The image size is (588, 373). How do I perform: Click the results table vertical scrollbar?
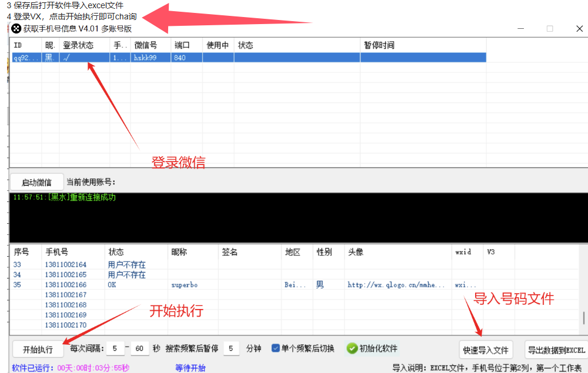click(583, 318)
